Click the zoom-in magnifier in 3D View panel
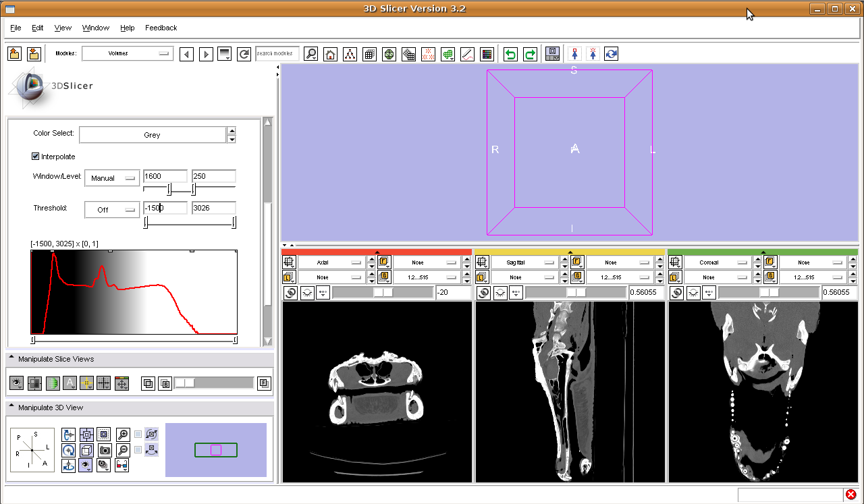 [x=123, y=435]
